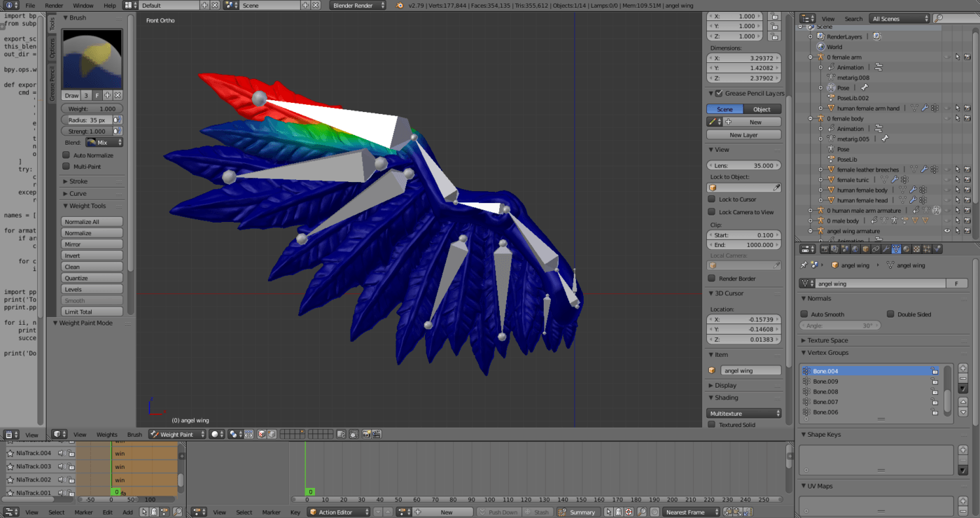
Task: Click the Invert weight tool button
Action: pyautogui.click(x=92, y=255)
